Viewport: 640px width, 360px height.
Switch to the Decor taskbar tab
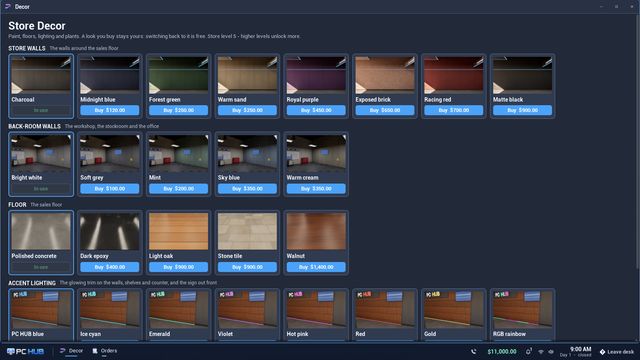pos(71,351)
